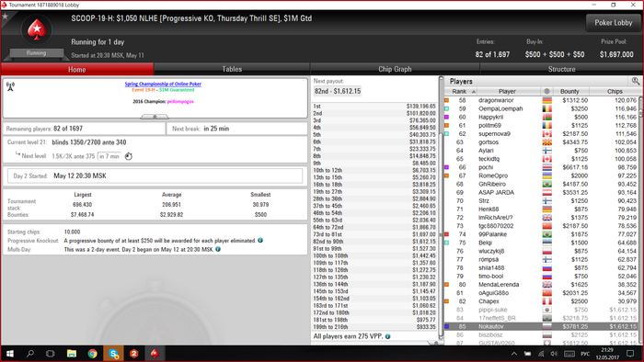644x362 pixels.
Task: Click the broadcast antenna icon in the info panel
Action: pyautogui.click(x=11, y=86)
